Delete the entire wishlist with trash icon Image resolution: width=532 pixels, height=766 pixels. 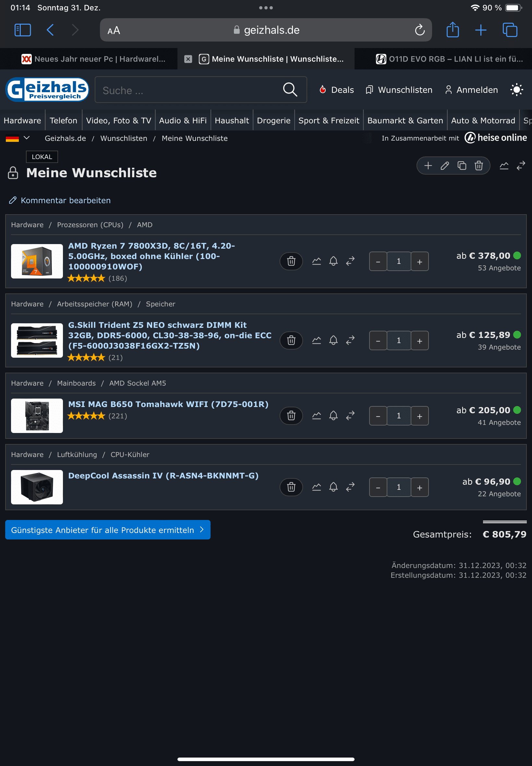[x=479, y=166]
